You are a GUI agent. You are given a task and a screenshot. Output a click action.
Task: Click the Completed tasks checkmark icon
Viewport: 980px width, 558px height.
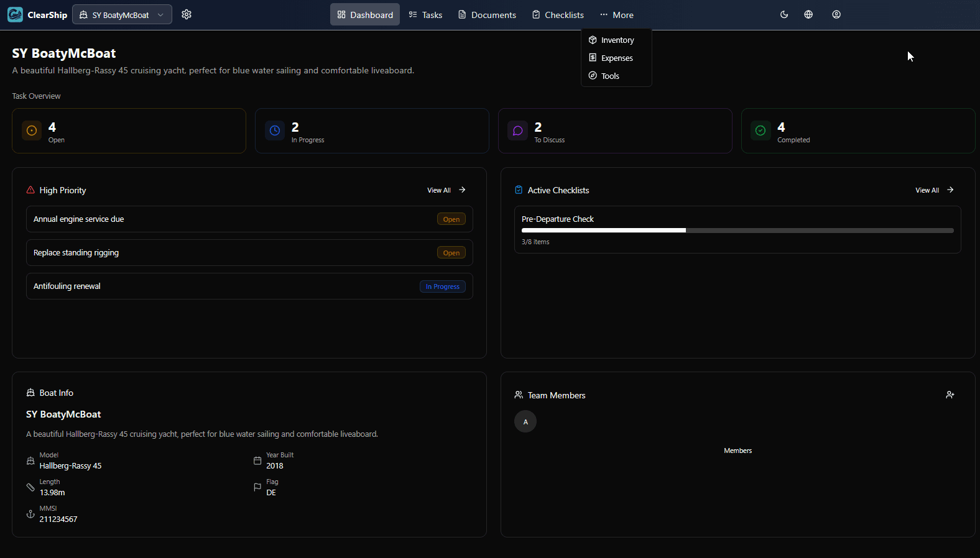click(x=760, y=130)
